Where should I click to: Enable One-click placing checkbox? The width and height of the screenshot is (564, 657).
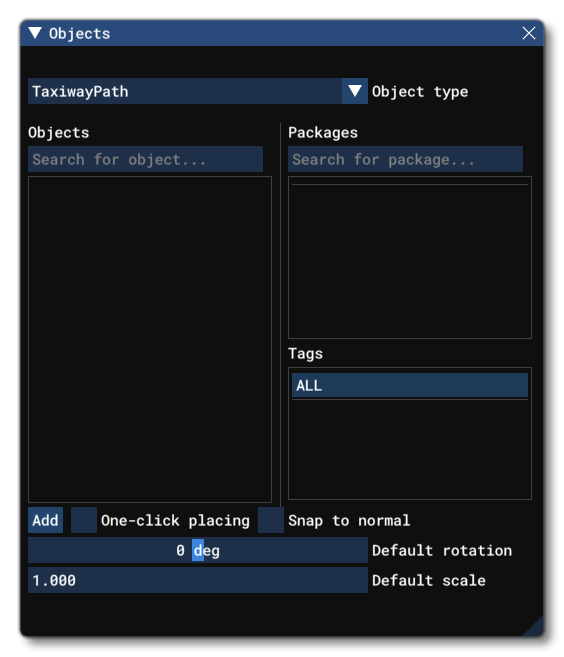pos(84,520)
